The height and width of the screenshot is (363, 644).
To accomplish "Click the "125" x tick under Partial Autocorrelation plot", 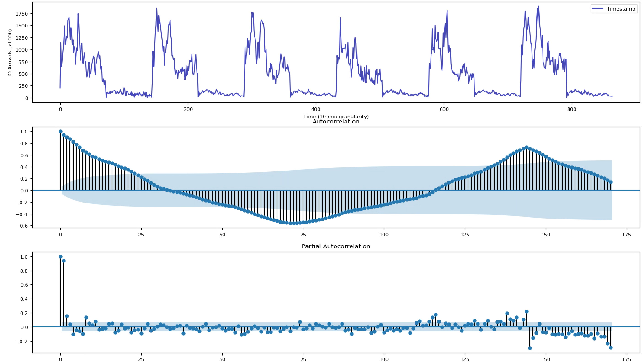I will pos(465,360).
